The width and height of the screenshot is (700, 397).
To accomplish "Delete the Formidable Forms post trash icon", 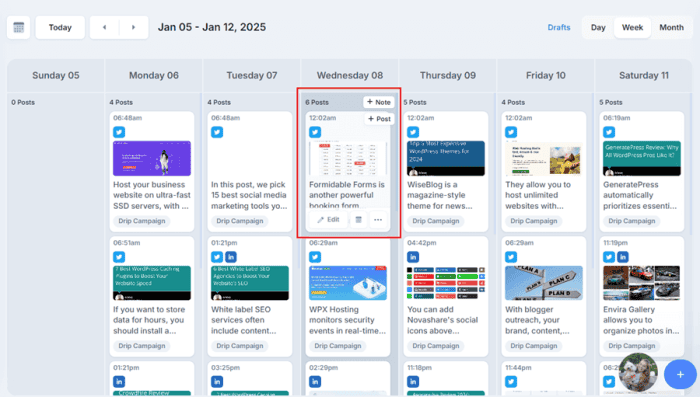I will click(358, 220).
